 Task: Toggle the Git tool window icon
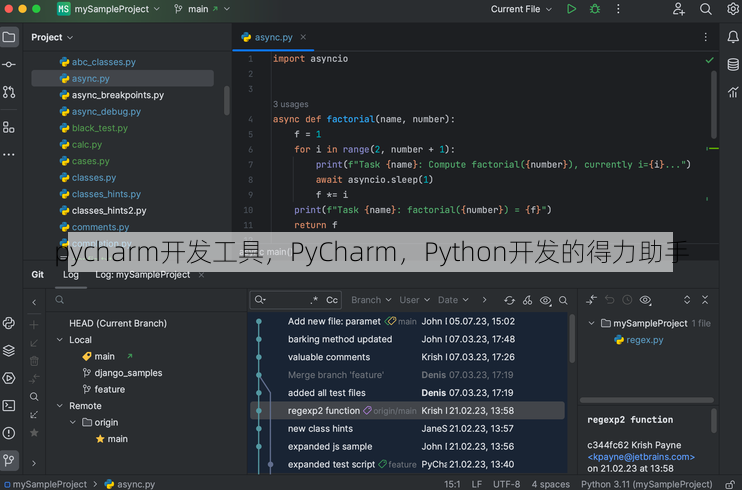(x=9, y=460)
